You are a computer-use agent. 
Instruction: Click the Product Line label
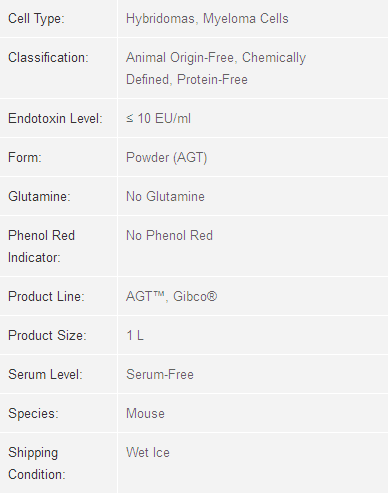46,296
